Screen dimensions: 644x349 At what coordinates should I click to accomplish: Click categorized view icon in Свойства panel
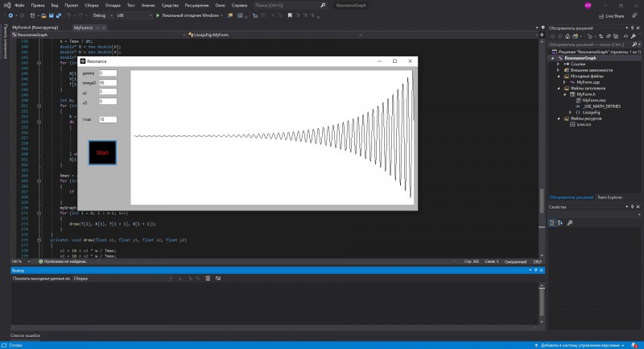click(x=552, y=222)
